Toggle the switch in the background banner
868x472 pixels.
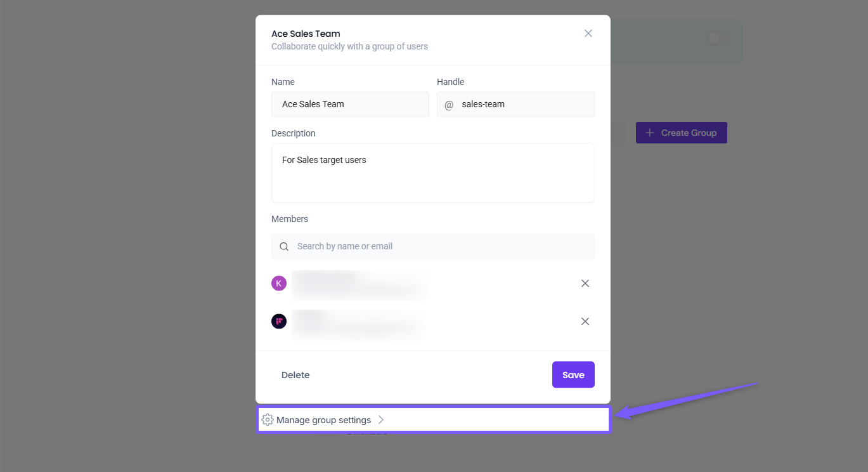coord(718,39)
